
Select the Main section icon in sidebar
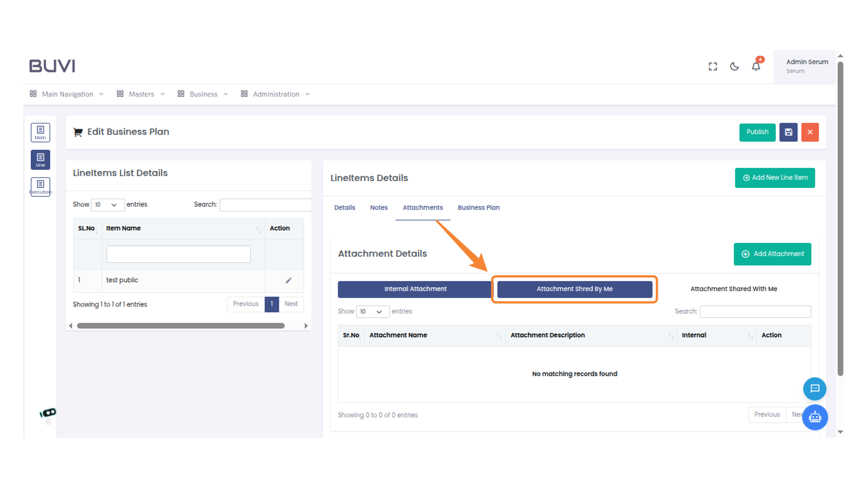tap(40, 132)
